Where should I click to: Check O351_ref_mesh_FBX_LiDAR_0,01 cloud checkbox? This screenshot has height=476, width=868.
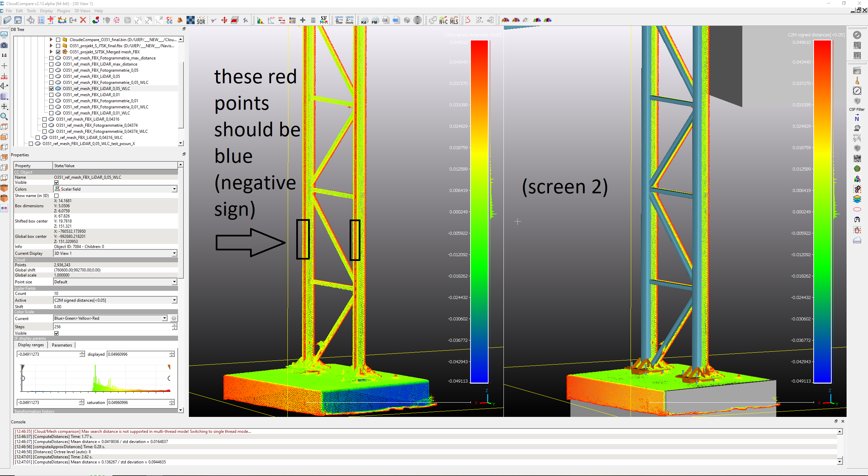point(51,95)
